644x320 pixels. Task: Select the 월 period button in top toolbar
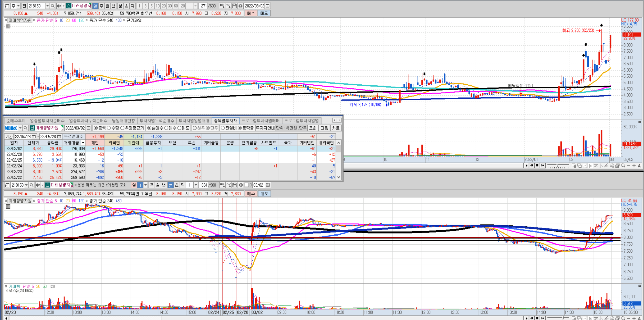pyautogui.click(x=107, y=6)
